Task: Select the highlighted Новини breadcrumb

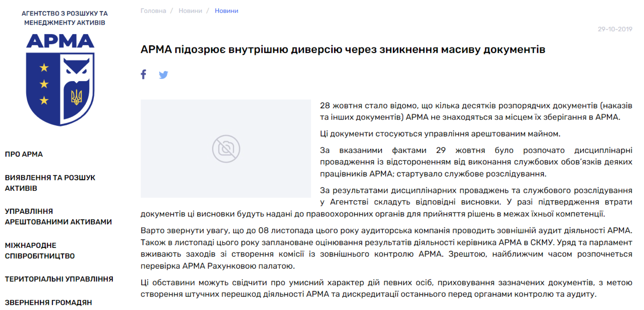Action: pyautogui.click(x=226, y=10)
